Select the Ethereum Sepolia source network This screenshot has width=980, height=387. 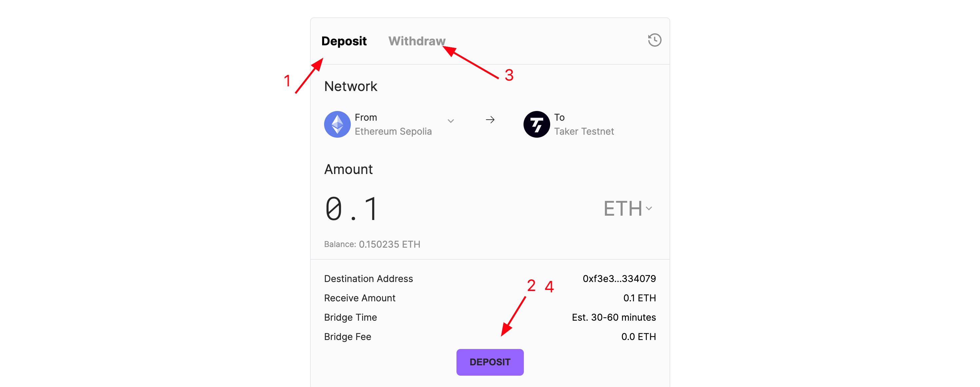pos(393,131)
